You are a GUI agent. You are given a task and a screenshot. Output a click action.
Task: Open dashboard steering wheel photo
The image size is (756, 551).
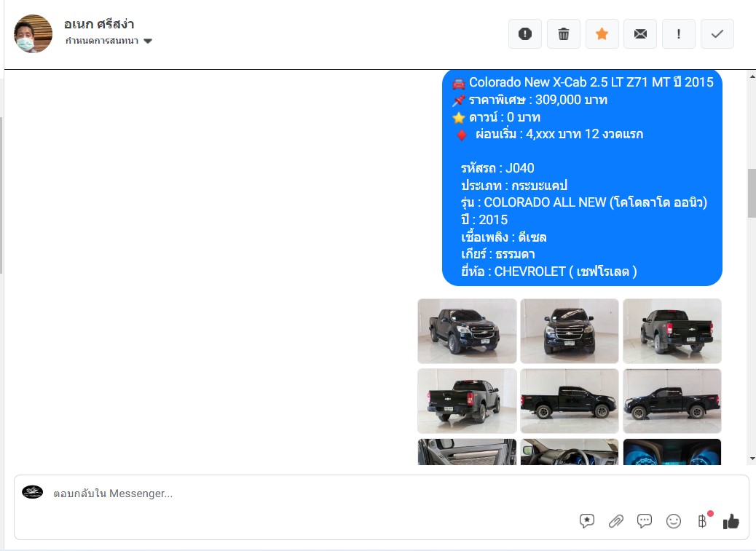pos(570,452)
